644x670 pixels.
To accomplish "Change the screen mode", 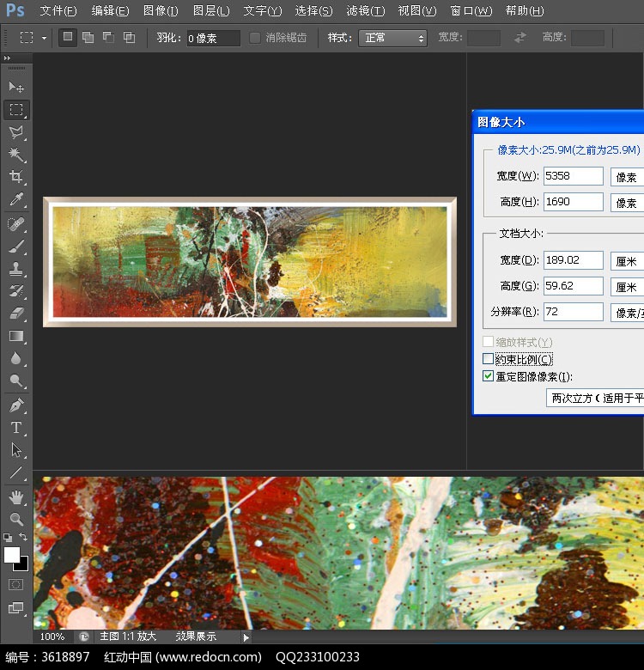I will (16, 607).
